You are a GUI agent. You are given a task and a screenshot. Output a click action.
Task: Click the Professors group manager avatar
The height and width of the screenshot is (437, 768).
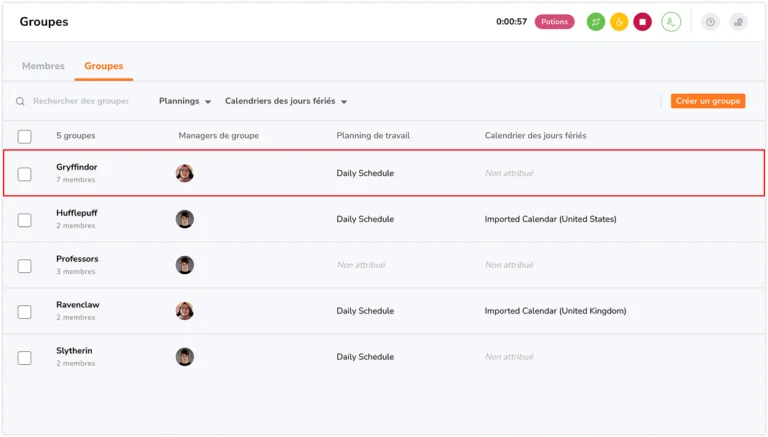click(x=185, y=265)
